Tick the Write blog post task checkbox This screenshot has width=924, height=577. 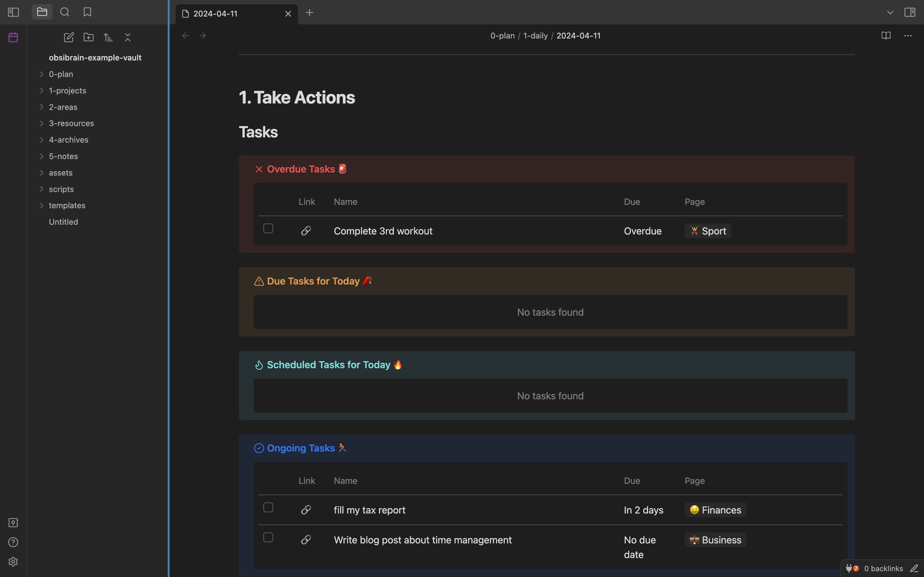point(268,538)
